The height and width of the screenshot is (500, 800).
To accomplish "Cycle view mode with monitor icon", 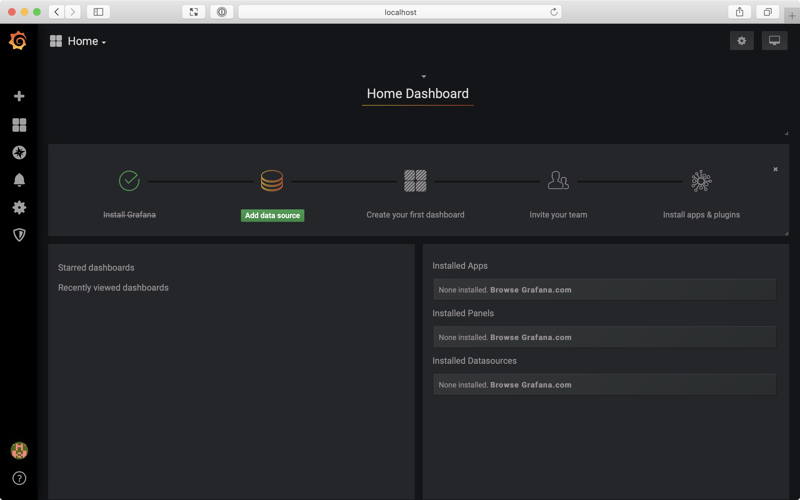I will click(x=774, y=41).
